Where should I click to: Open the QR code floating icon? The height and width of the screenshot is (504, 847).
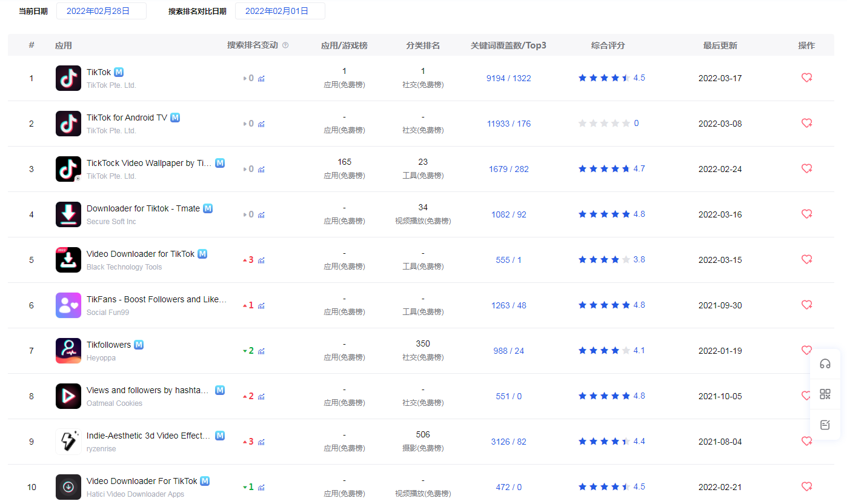(825, 394)
